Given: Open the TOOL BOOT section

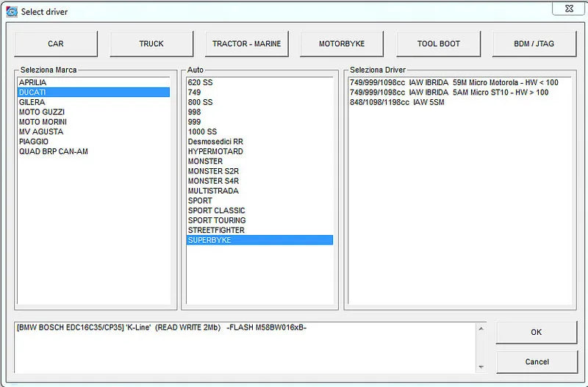Looking at the screenshot, I should (x=438, y=44).
